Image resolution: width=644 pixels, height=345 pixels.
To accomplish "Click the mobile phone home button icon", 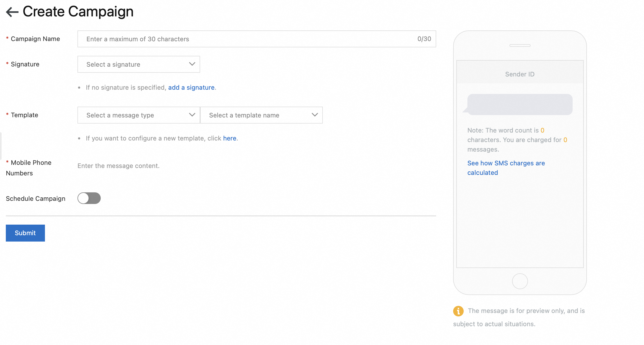I will pos(520,281).
